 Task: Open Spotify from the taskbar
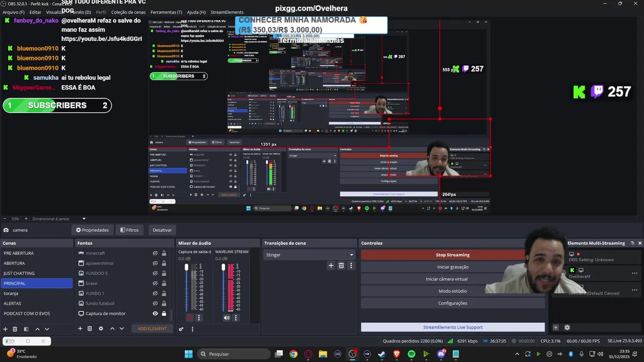pyautogui.click(x=412, y=354)
